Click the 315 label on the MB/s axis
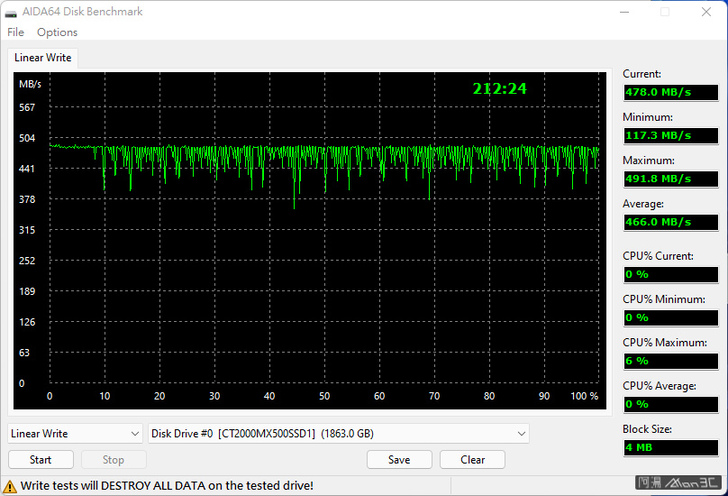The image size is (728, 496). pyautogui.click(x=27, y=230)
